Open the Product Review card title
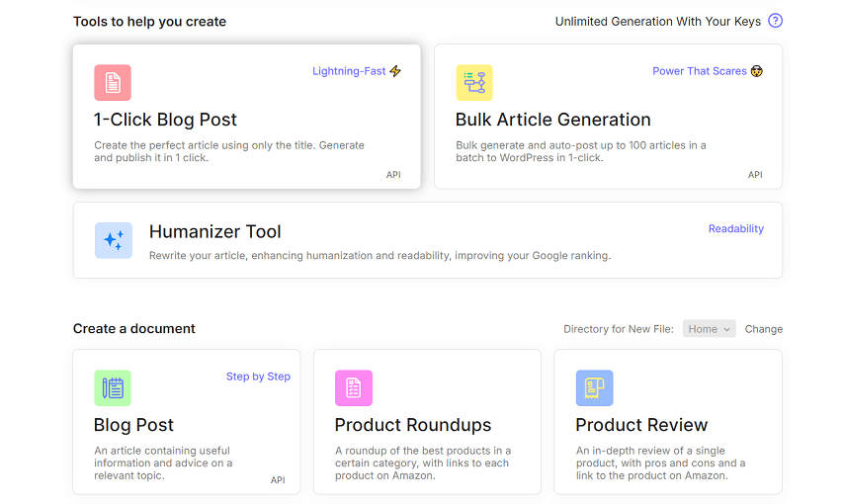844x504 pixels. tap(641, 425)
